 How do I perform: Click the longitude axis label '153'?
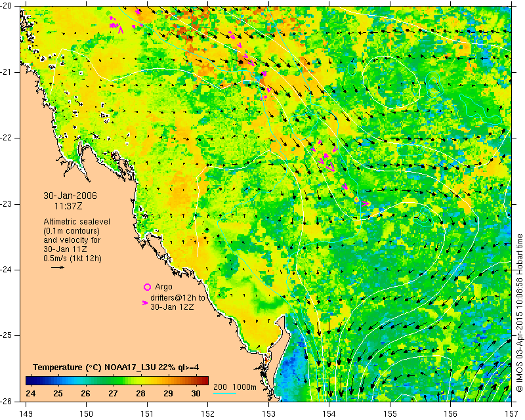tap(268, 413)
